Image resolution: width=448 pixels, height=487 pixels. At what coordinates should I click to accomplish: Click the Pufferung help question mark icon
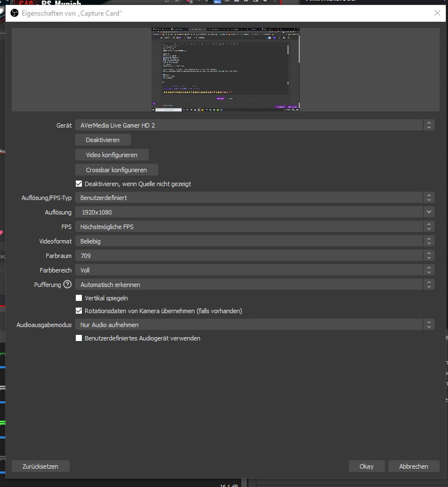tap(67, 285)
